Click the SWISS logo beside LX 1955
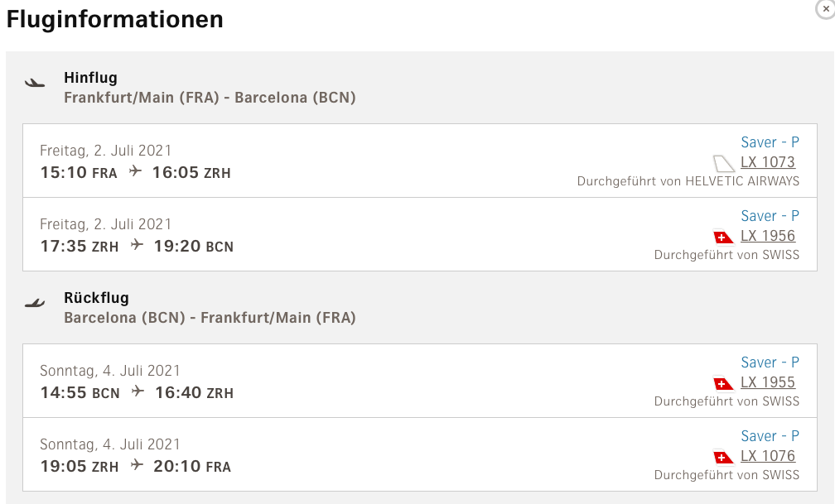 [x=723, y=383]
